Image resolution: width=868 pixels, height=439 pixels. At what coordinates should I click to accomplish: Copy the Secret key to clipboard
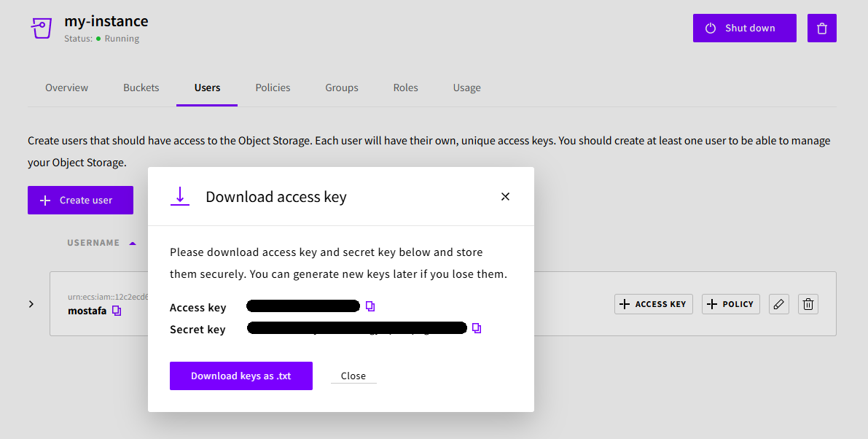coord(477,328)
